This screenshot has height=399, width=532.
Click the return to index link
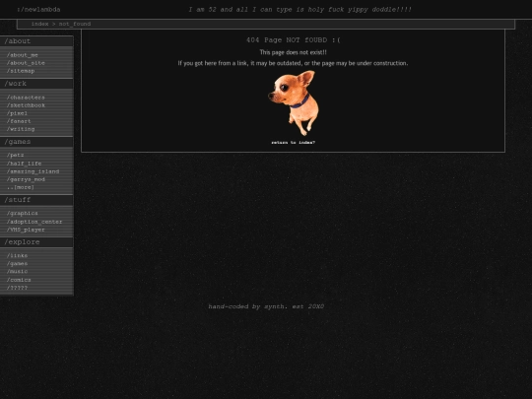pos(294,143)
